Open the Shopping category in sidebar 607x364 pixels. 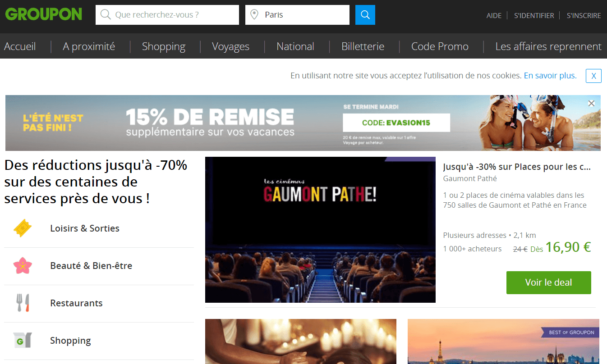tap(70, 341)
